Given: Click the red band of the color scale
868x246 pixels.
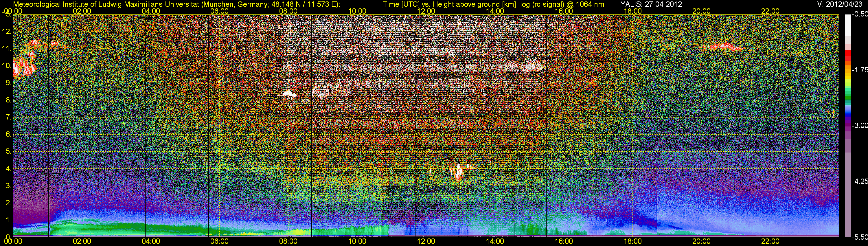Looking at the screenshot, I should tap(847, 56).
